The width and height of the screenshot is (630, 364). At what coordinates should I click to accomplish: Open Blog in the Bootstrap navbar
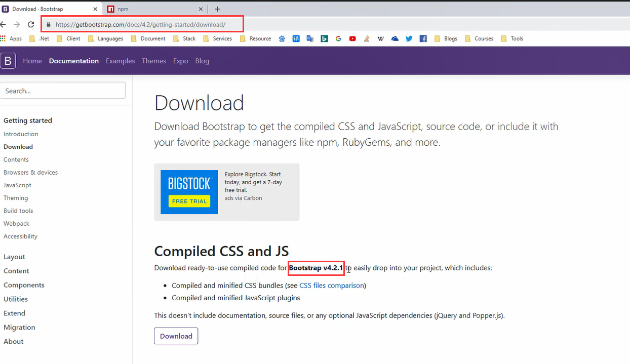click(x=202, y=61)
